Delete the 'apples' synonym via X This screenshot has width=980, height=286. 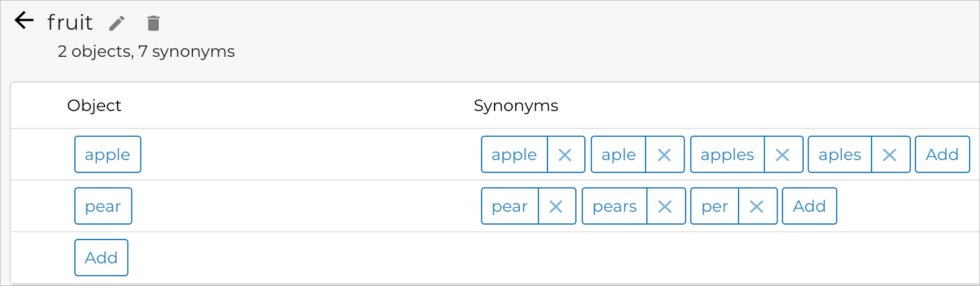[783, 155]
